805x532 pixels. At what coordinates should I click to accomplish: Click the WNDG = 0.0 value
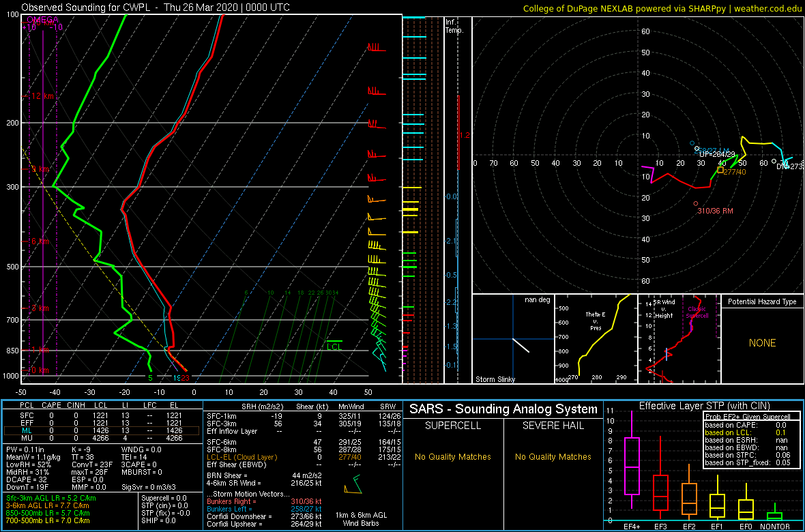tap(142, 449)
